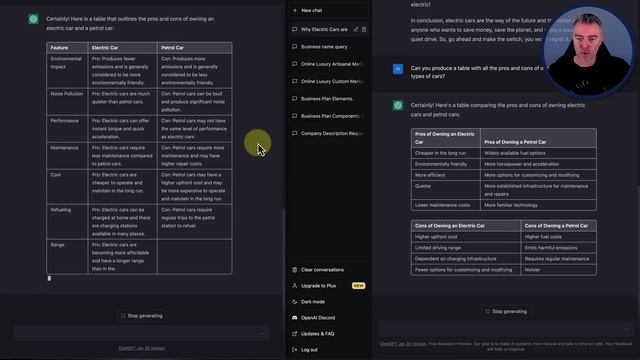Select Clear conversations in sidebar
Image resolution: width=640 pixels, height=360 pixels.
pyautogui.click(x=329, y=270)
